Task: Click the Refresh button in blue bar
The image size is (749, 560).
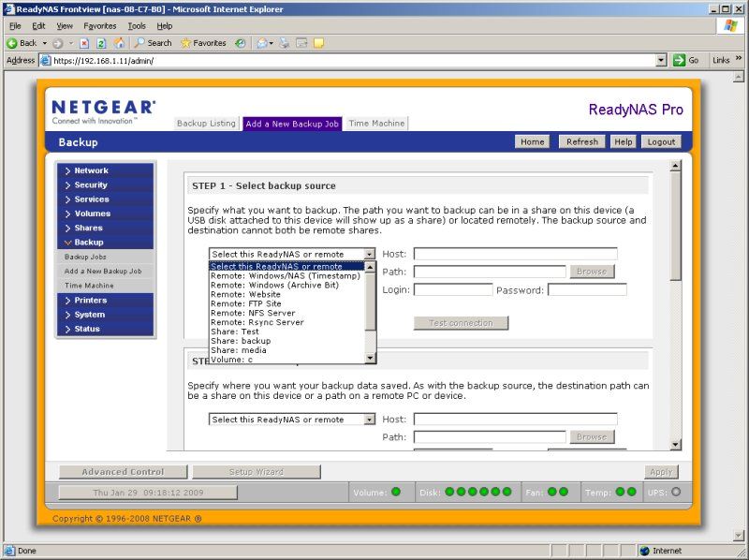Action: [x=581, y=142]
